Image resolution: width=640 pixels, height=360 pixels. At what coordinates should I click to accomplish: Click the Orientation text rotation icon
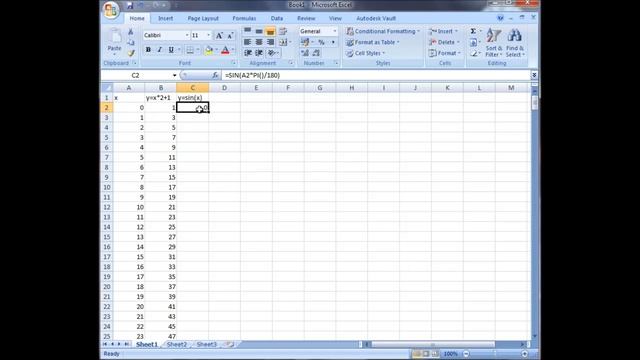(272, 53)
